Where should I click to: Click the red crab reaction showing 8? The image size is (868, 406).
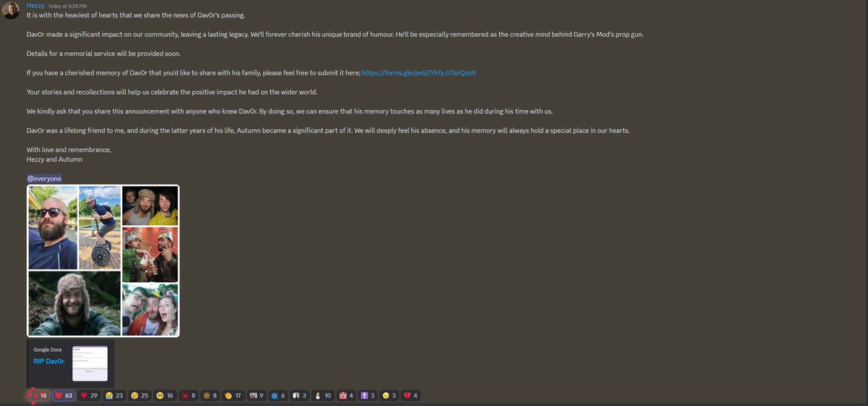pyautogui.click(x=190, y=396)
